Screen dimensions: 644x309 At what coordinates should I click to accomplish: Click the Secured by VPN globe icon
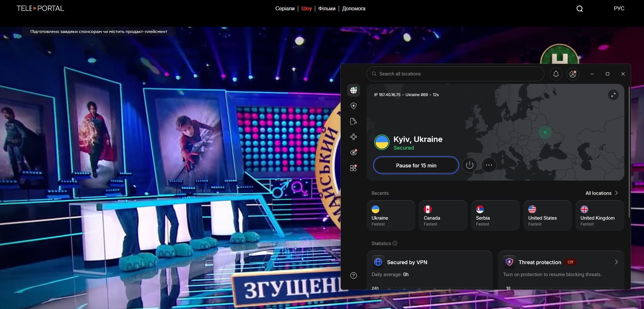pos(378,262)
